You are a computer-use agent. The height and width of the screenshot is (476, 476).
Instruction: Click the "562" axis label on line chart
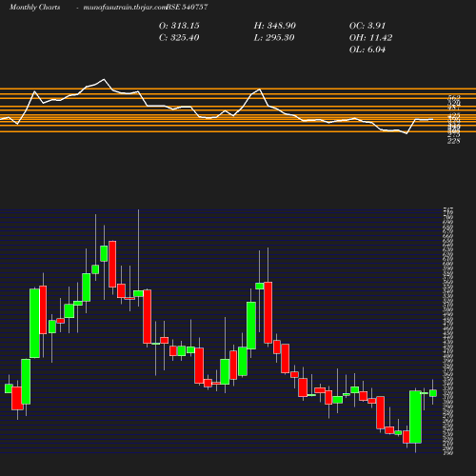tap(454, 97)
